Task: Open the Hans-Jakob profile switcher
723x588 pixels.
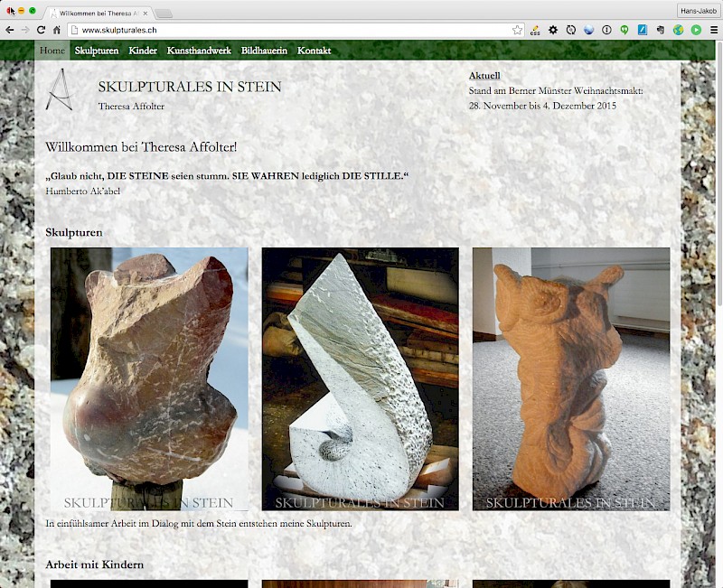Action: [698, 11]
